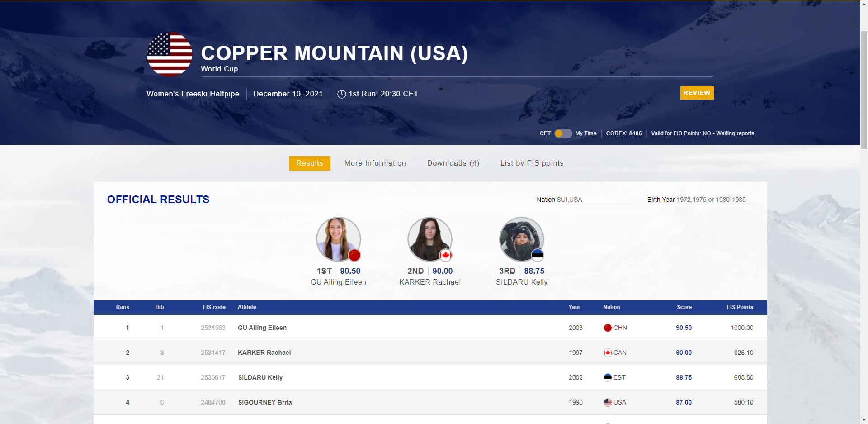
Task: Click the yellow REVIEW button
Action: [697, 93]
